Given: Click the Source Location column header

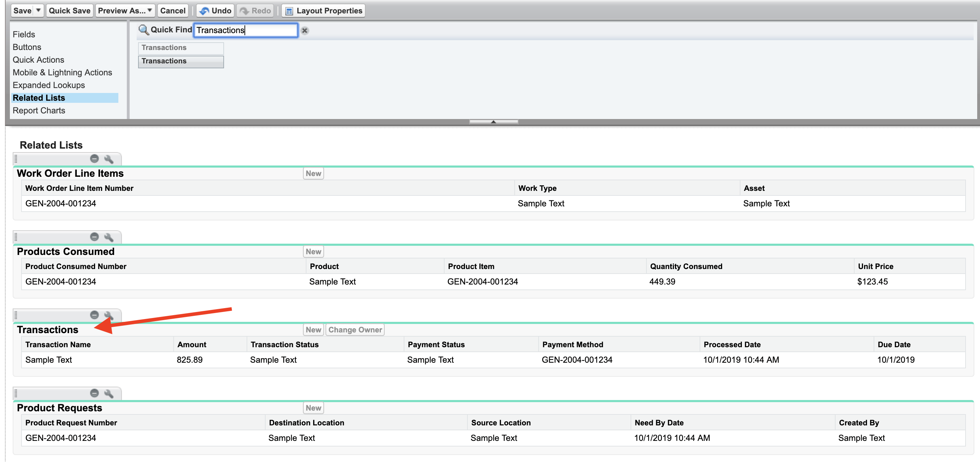Looking at the screenshot, I should pyautogui.click(x=501, y=423).
